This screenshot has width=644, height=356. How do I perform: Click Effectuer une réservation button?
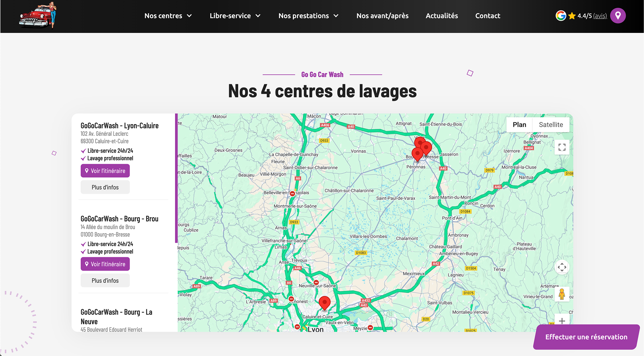click(x=586, y=337)
